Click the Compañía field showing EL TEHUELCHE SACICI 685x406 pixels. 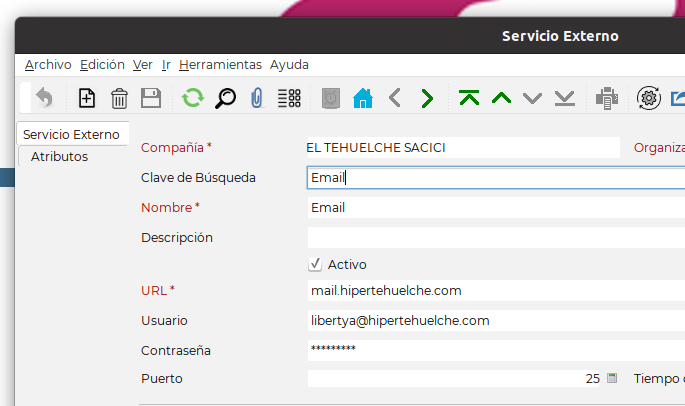coord(463,148)
